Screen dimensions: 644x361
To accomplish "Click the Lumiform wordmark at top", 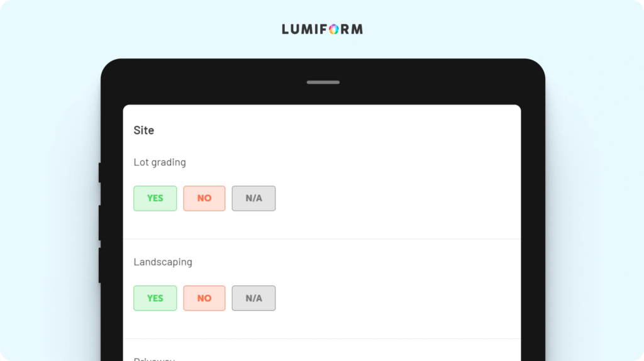I will pyautogui.click(x=323, y=29).
